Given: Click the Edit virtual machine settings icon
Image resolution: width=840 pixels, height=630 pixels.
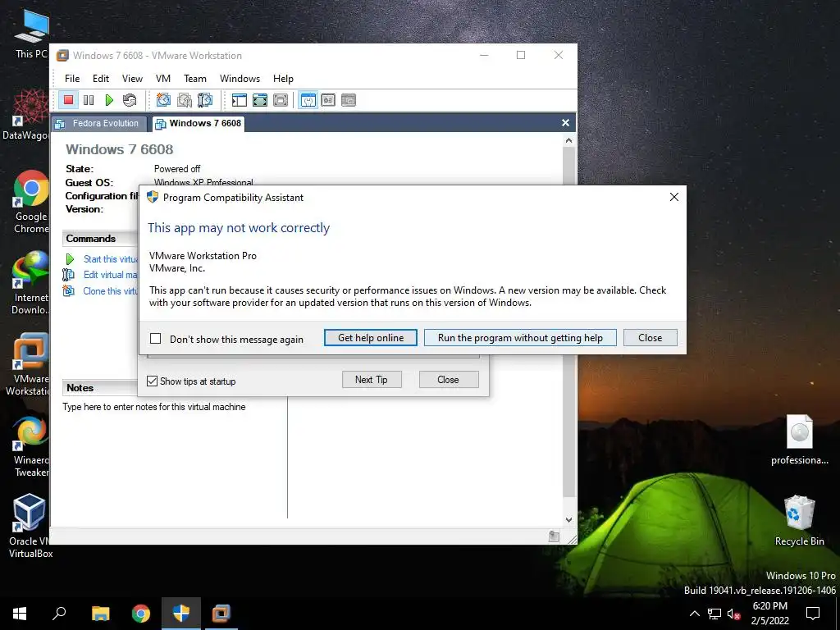Looking at the screenshot, I should coord(69,275).
